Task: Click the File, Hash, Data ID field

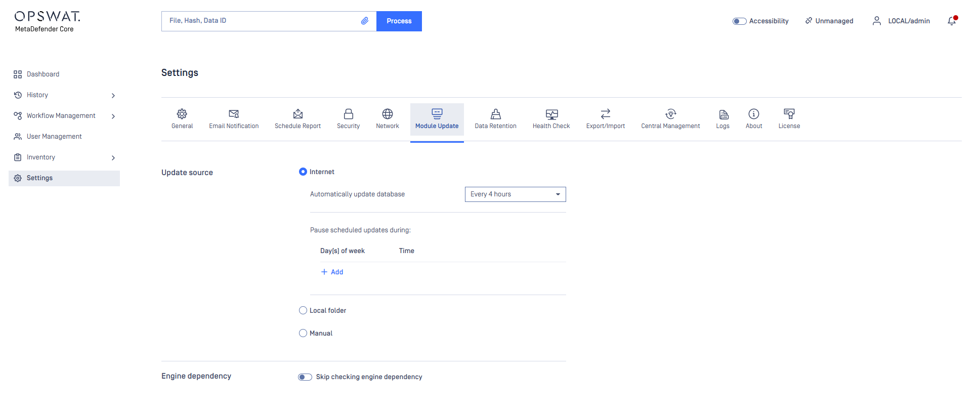Action: [263, 21]
